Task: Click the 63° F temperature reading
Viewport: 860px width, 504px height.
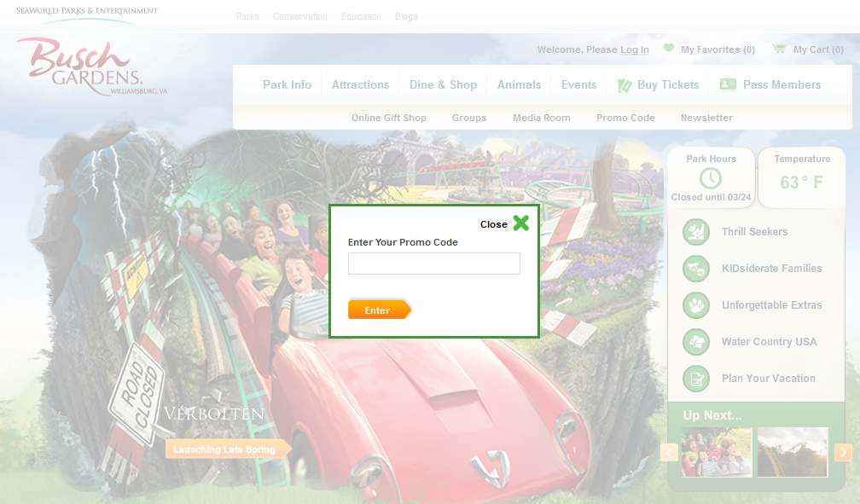Action: pos(801,182)
